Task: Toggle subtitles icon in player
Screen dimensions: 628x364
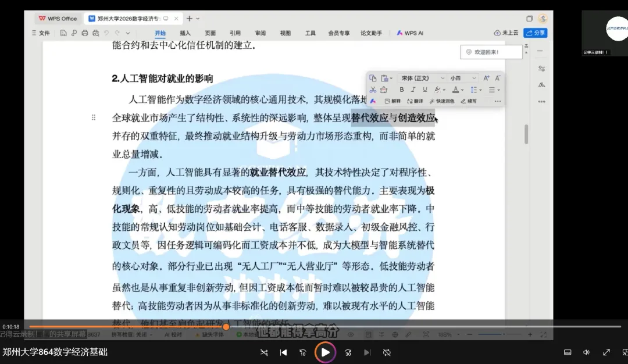Action: 568,352
